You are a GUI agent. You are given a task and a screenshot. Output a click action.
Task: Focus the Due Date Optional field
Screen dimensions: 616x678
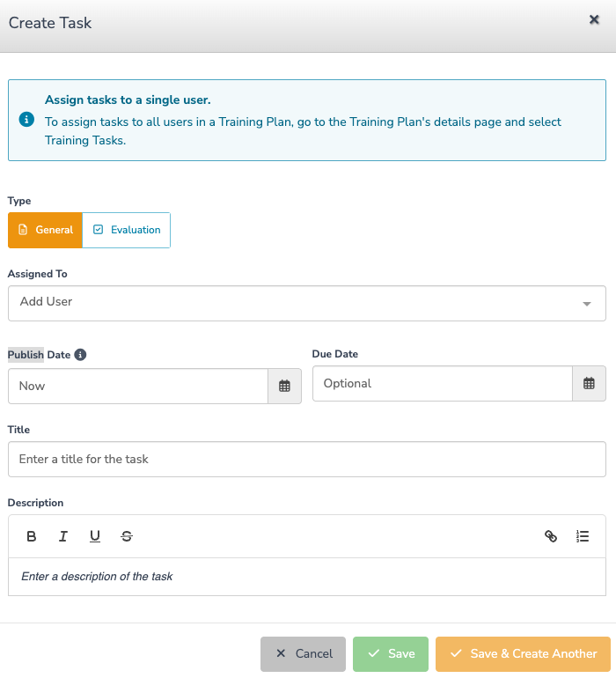click(443, 384)
